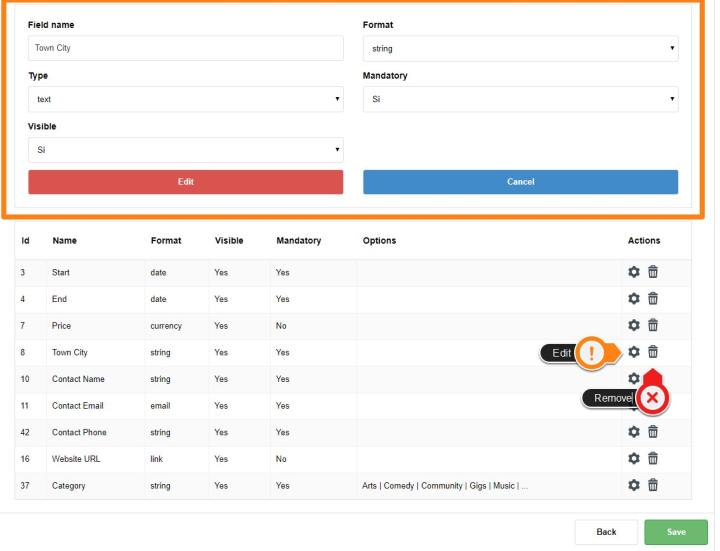This screenshot has height=551, width=720.
Task: Expand the Type dropdown showing text
Action: [186, 99]
